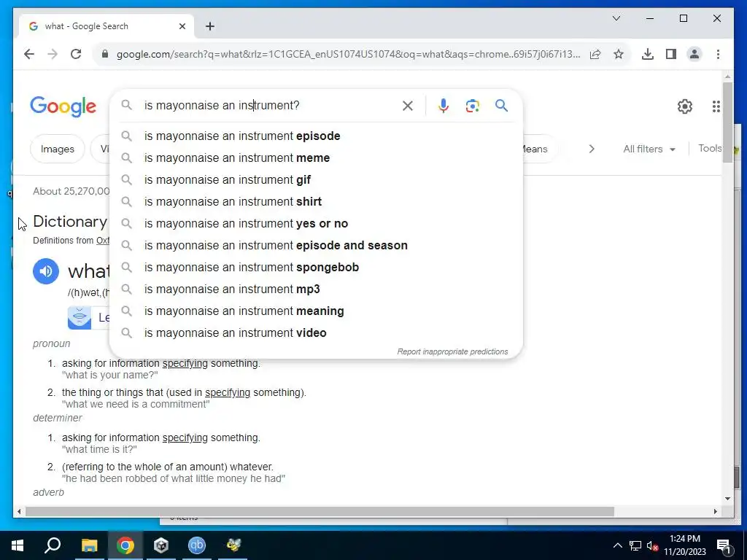Viewport: 747px width, 560px height.
Task: Click inside the Google search field
Action: point(269,105)
